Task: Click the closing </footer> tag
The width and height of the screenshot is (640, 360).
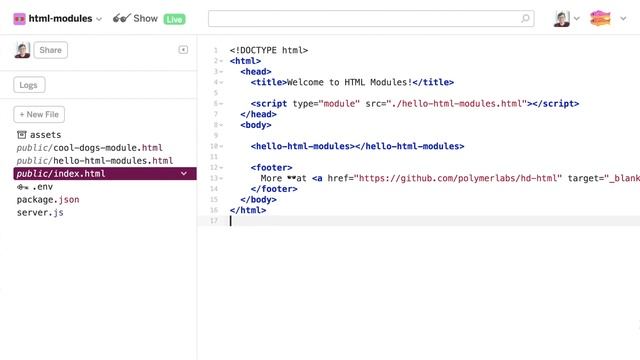Action: click(274, 189)
